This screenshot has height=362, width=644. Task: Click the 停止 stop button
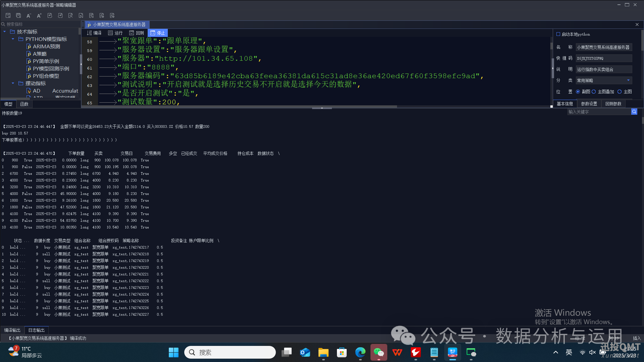pos(158,33)
